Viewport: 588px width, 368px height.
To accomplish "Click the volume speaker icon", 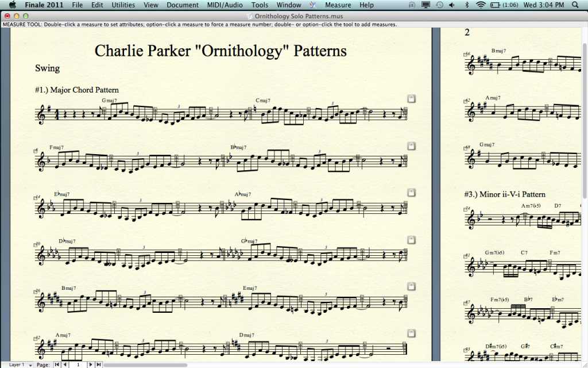I will (452, 5).
